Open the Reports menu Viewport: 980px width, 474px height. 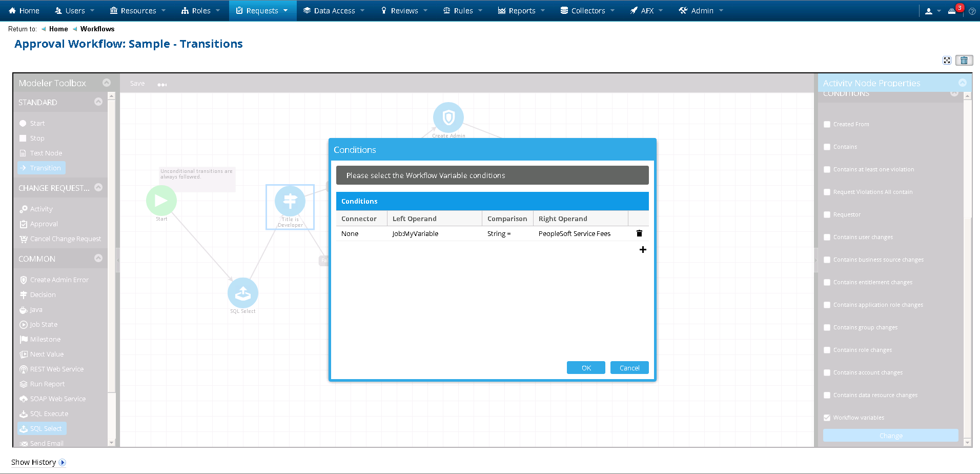click(521, 11)
